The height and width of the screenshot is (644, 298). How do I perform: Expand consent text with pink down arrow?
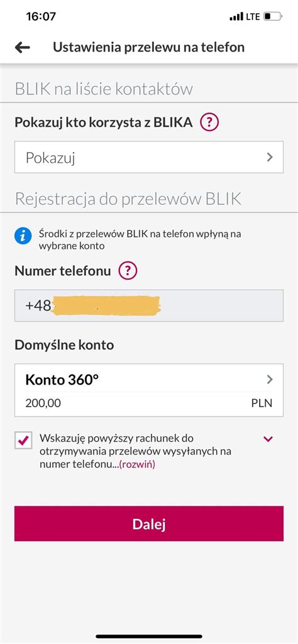click(268, 439)
